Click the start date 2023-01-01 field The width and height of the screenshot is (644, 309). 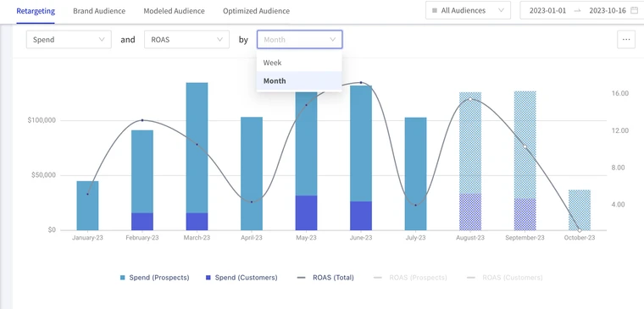tap(547, 11)
